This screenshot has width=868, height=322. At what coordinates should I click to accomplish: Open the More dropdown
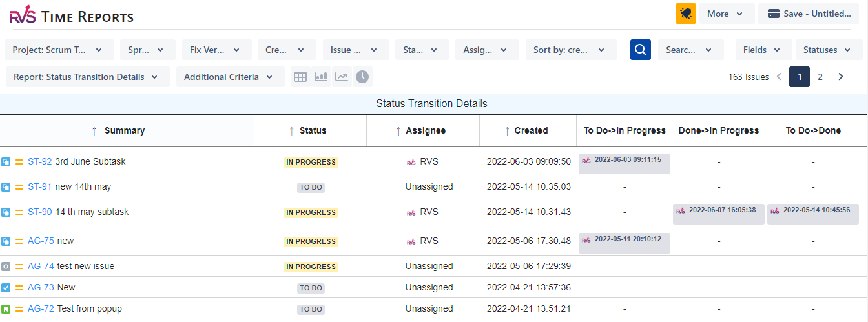pyautogui.click(x=727, y=14)
